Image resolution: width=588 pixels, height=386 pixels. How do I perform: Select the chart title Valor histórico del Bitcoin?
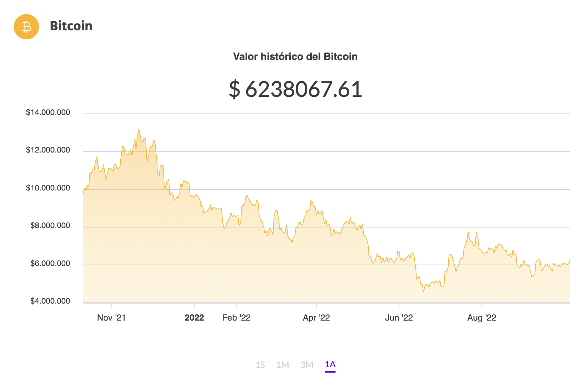pos(295,57)
